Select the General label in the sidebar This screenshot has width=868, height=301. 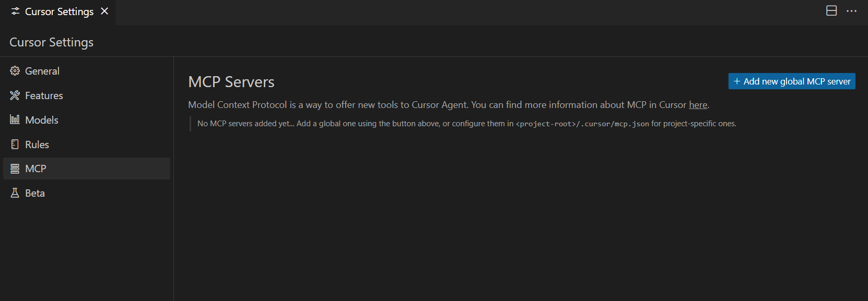pos(42,71)
